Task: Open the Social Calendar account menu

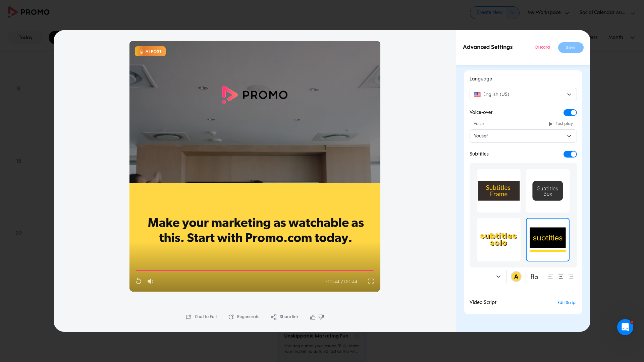Action: (x=607, y=13)
